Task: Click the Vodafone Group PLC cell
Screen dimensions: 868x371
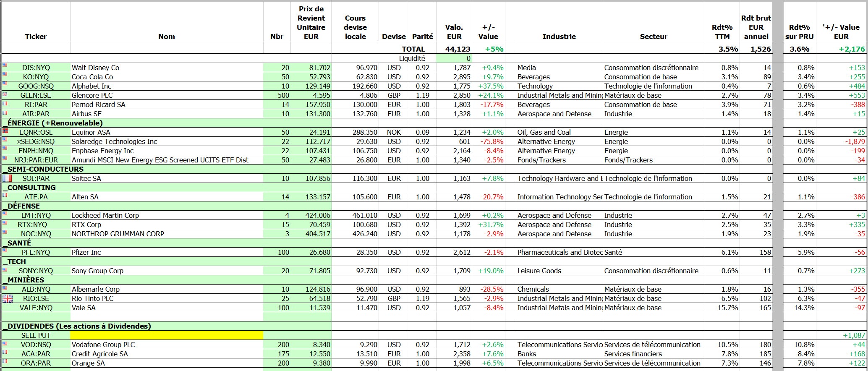Action: pyautogui.click(x=167, y=345)
